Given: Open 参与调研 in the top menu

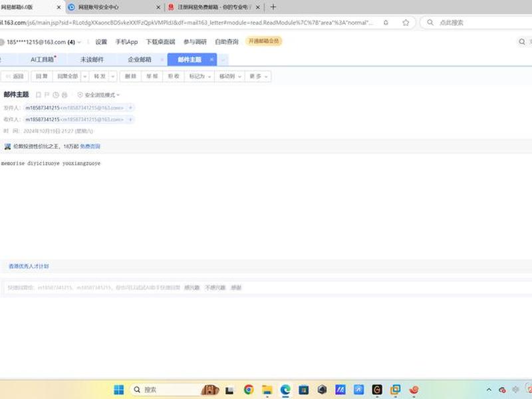Looking at the screenshot, I should pyautogui.click(x=195, y=42).
